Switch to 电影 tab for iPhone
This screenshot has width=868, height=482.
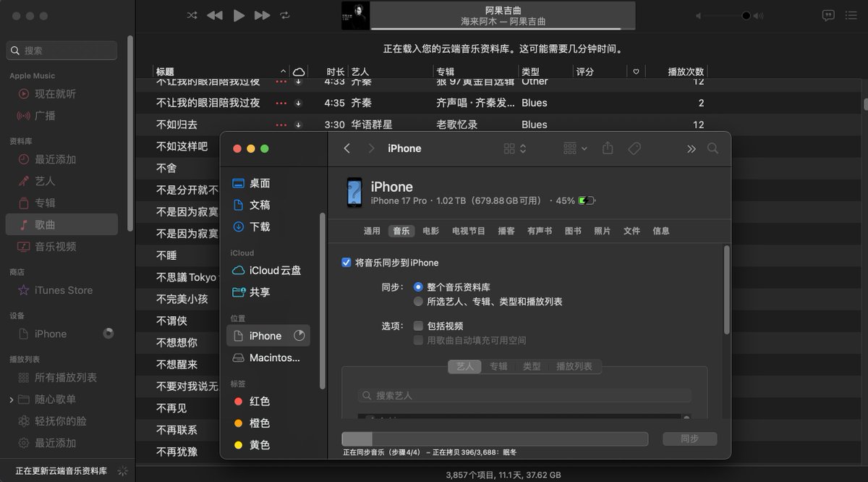click(430, 231)
